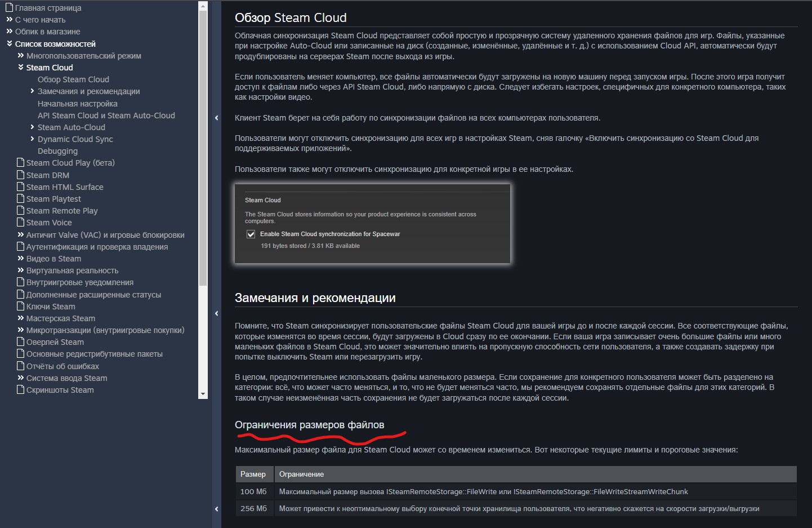The image size is (812, 528).
Task: Click page icon beside Steam Playtest
Action: tap(21, 198)
